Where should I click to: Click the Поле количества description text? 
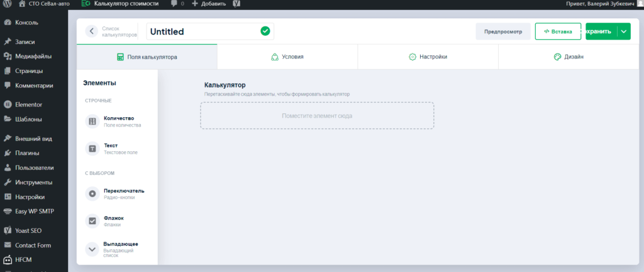[123, 125]
